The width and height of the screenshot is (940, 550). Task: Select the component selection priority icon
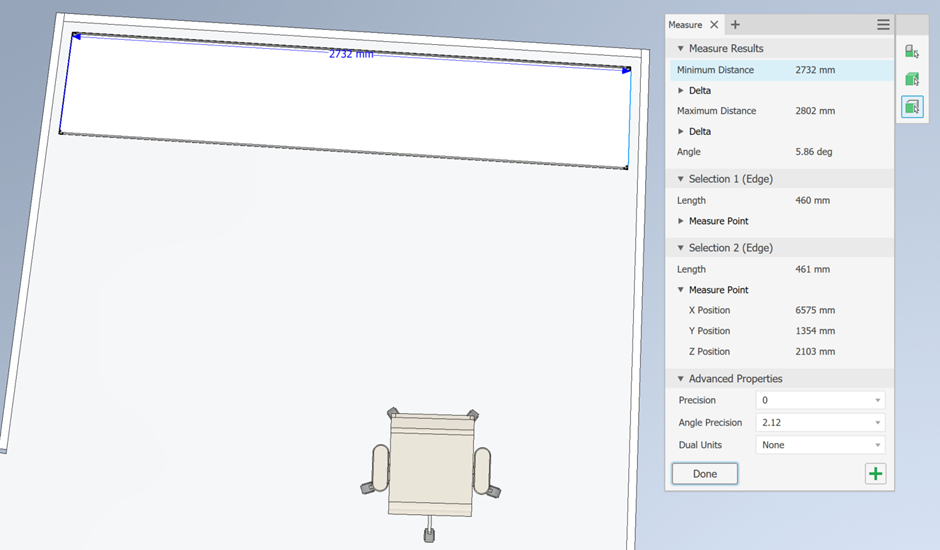tap(911, 52)
